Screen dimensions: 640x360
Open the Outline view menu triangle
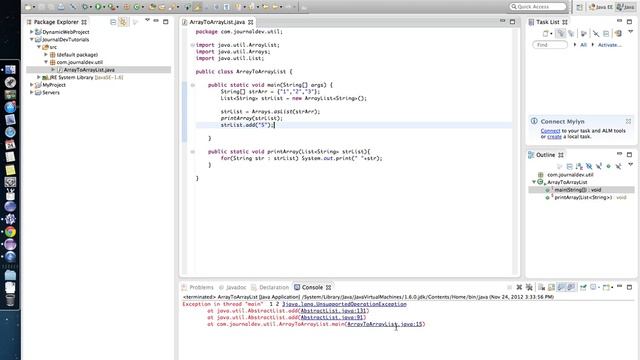pyautogui.click(x=631, y=164)
